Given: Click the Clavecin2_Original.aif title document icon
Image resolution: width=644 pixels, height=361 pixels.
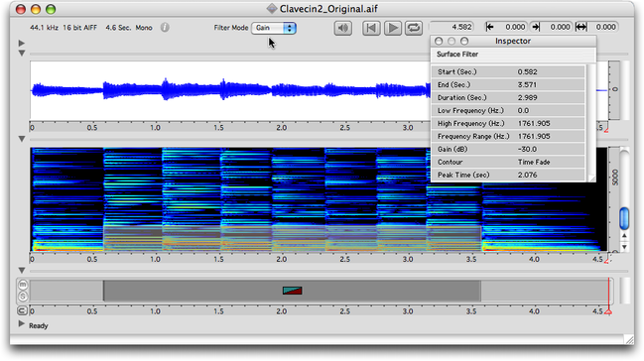Looking at the screenshot, I should [x=272, y=9].
